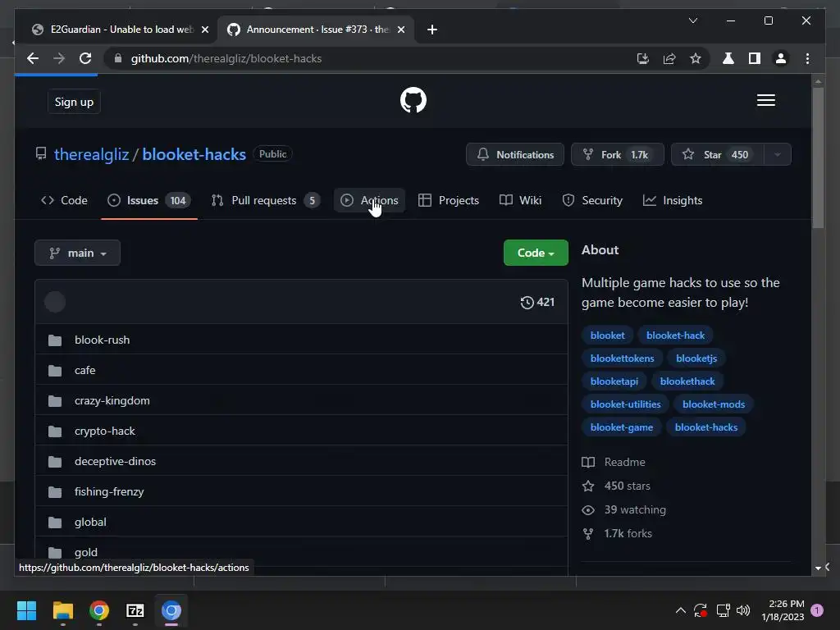Go forward to the next page

pyautogui.click(x=59, y=58)
